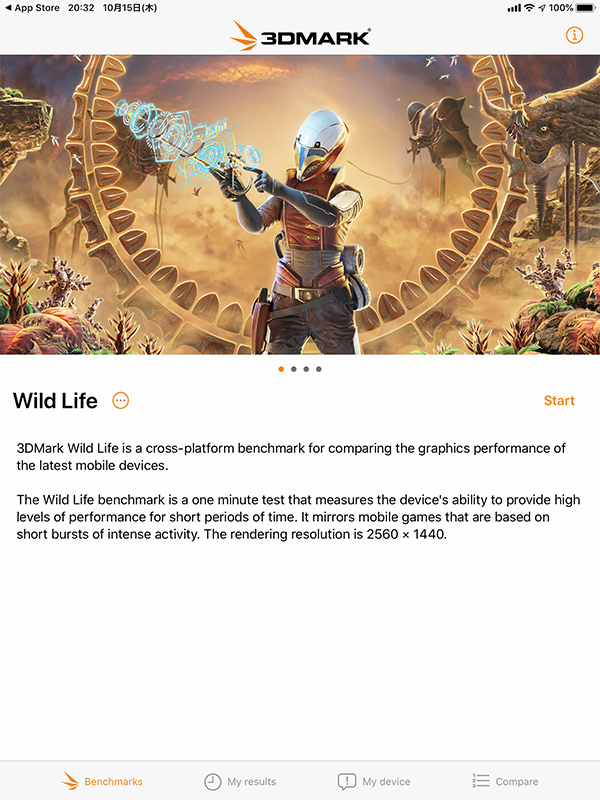Return to App Store via back arrow
Screen dimensions: 600x800
point(32,8)
